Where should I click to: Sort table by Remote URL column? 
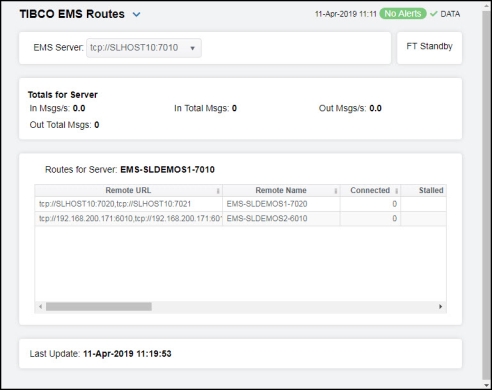tap(128, 190)
